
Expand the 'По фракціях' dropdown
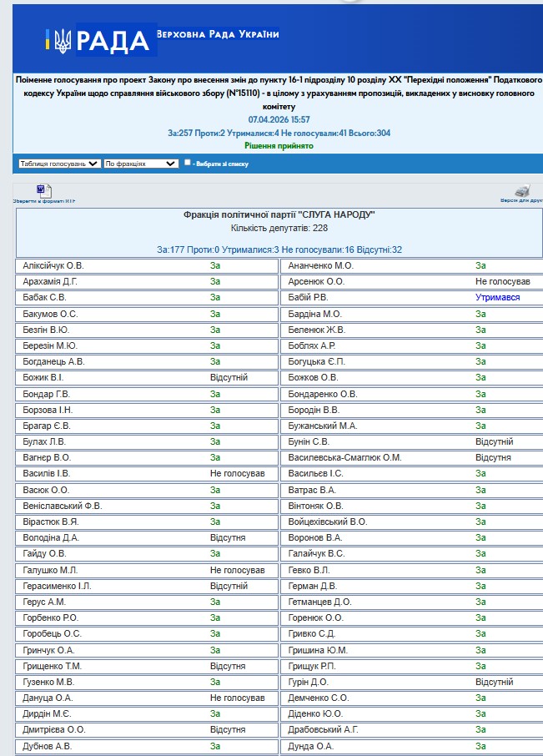tap(141, 164)
